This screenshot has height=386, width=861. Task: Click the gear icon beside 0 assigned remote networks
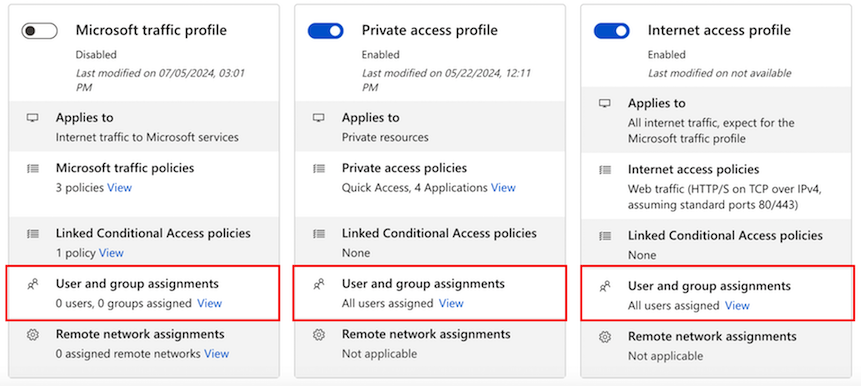tap(32, 334)
